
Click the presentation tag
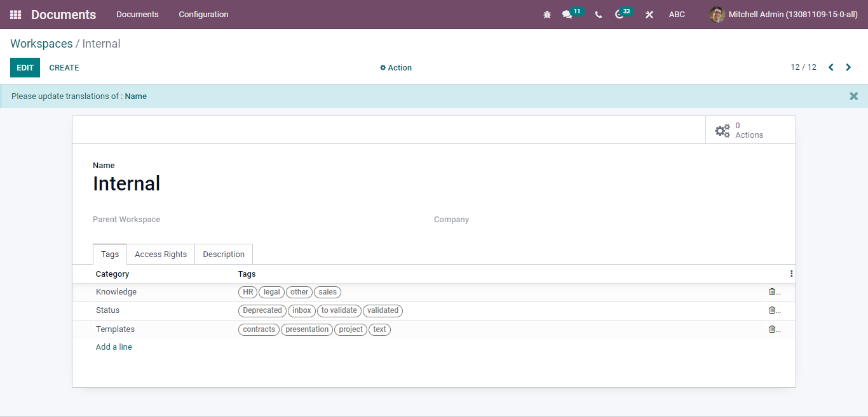307,329
